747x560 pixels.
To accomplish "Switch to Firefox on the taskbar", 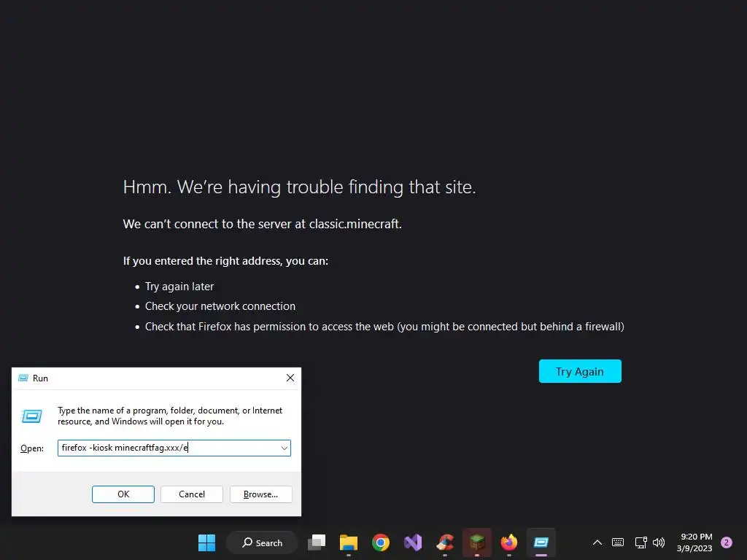I will point(508,542).
